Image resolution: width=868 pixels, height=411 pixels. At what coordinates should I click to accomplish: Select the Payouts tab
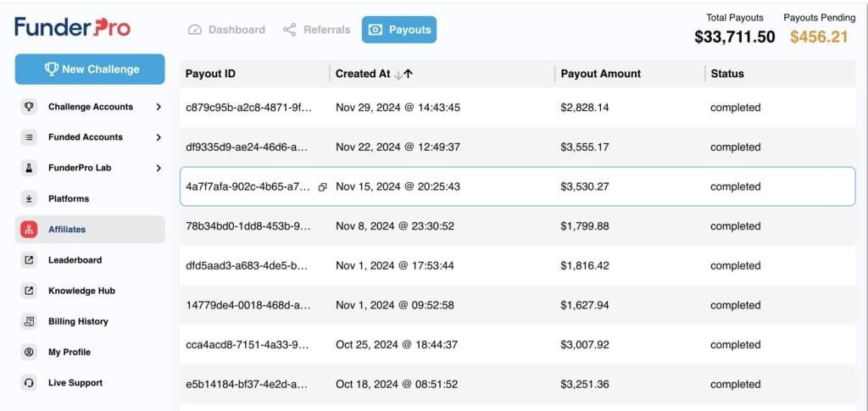pyautogui.click(x=399, y=30)
